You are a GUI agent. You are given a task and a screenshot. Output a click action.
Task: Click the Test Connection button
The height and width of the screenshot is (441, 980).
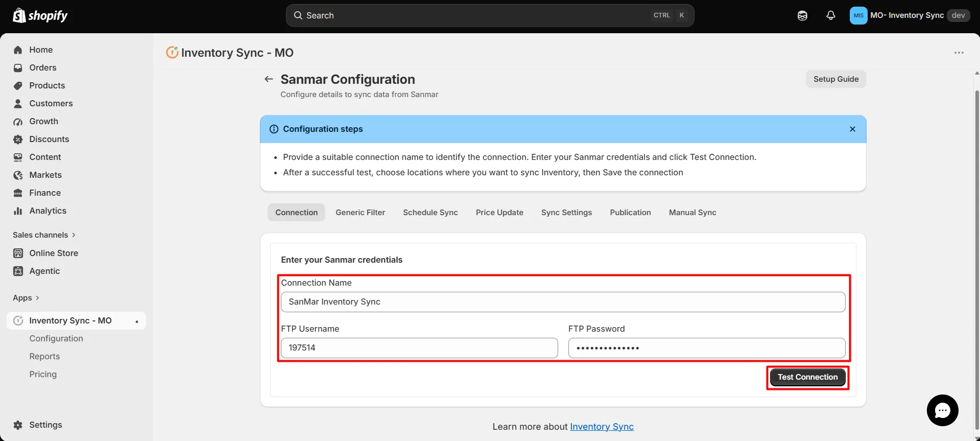coord(807,377)
